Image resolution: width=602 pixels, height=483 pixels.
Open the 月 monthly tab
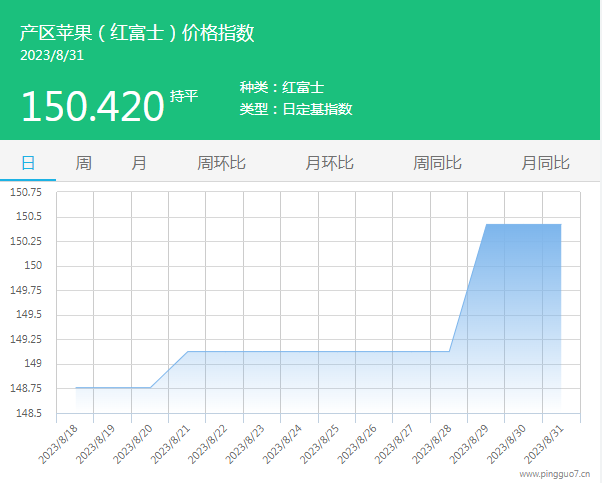(x=139, y=162)
